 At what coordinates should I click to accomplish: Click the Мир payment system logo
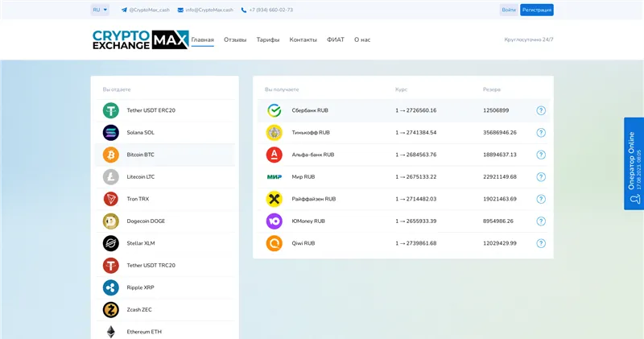coord(274,177)
